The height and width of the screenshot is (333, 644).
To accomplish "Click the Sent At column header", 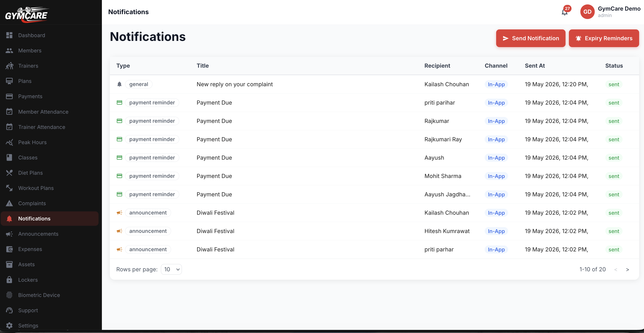I will [535, 65].
